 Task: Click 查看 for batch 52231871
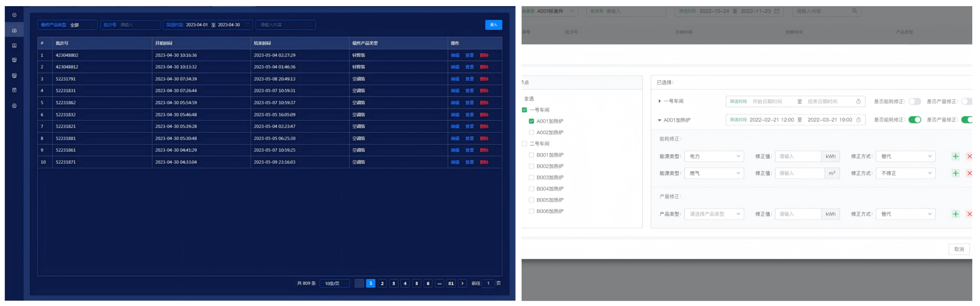(x=469, y=162)
